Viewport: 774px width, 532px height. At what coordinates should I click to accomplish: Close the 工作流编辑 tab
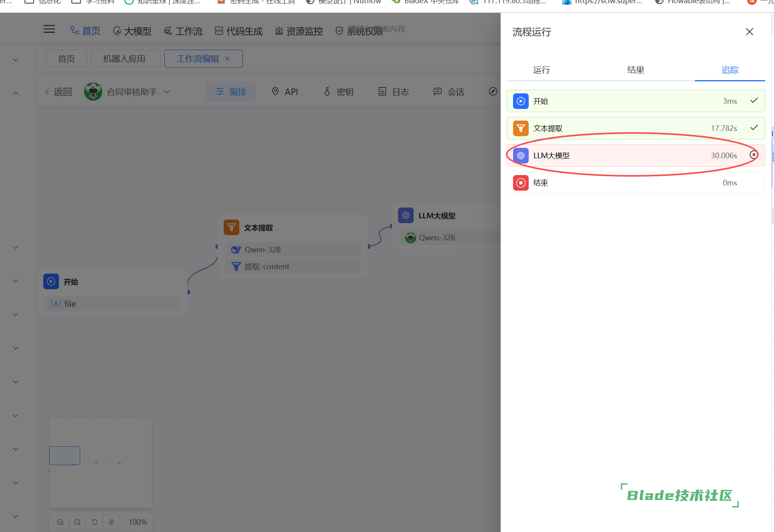(227, 58)
